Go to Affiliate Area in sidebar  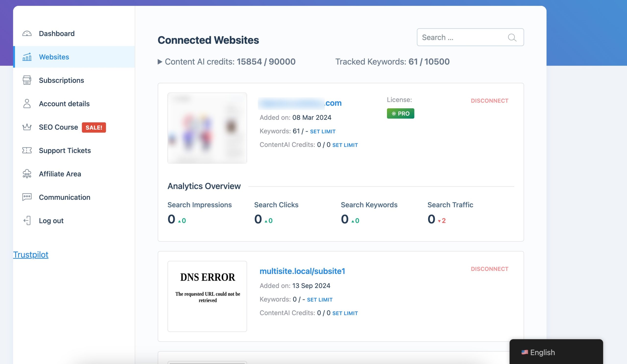[60, 174]
